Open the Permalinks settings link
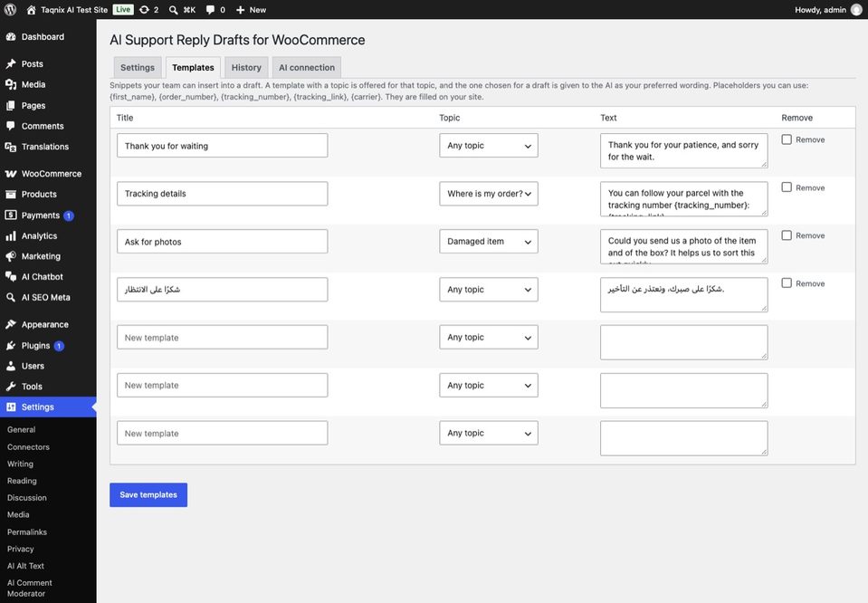Viewport: 868px width, 603px height. pos(27,532)
